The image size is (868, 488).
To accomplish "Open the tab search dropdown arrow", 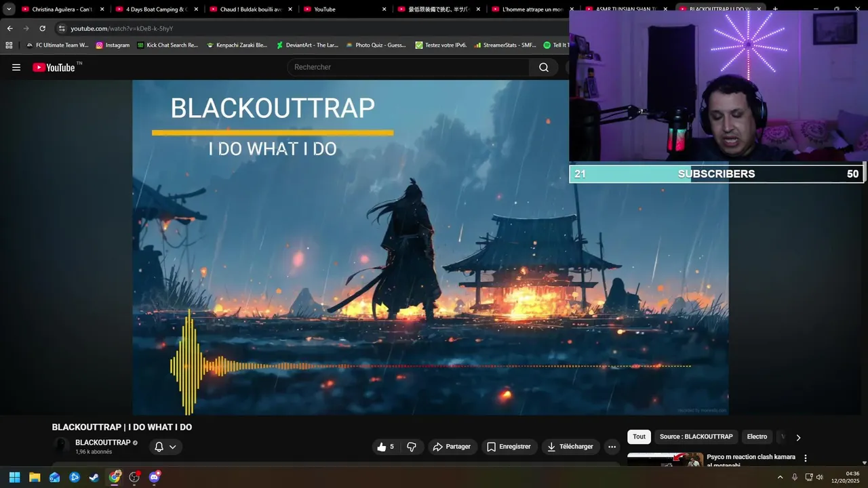I will 9,9.
